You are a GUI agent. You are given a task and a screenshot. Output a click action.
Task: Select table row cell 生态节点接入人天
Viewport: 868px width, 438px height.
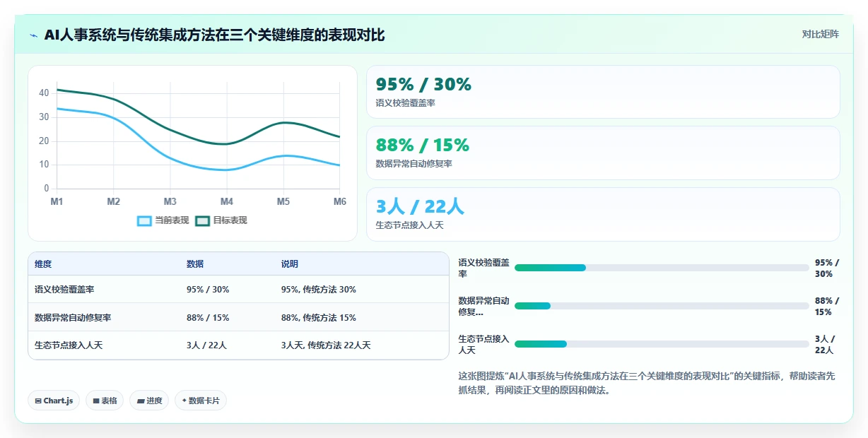tap(69, 345)
